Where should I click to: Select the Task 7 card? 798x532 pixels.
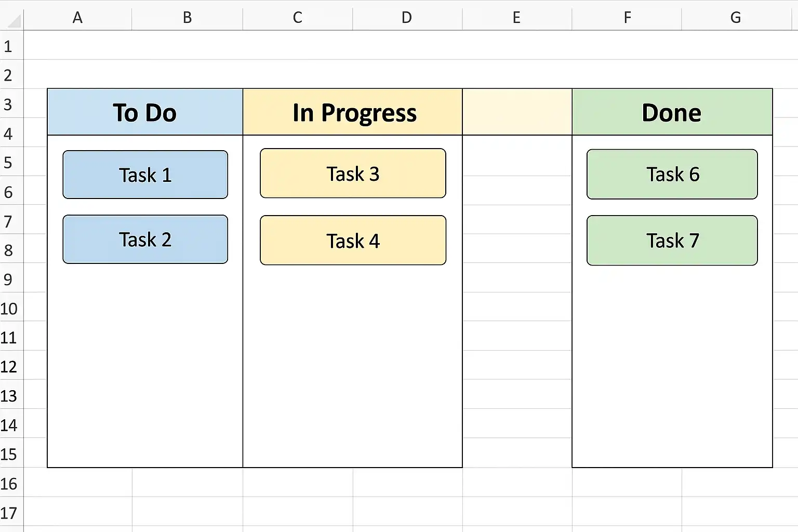672,241
